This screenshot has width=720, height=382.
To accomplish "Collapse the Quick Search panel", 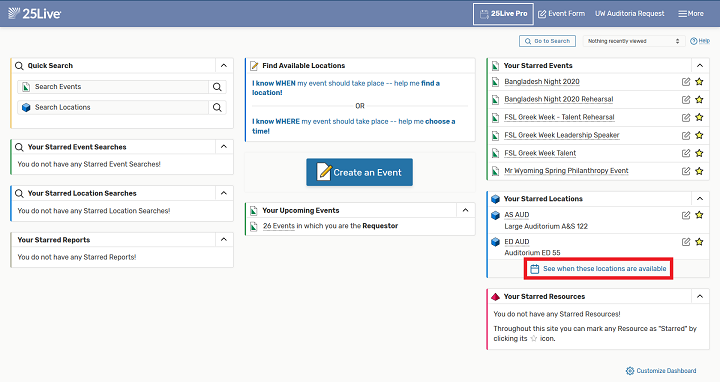I will click(x=224, y=66).
